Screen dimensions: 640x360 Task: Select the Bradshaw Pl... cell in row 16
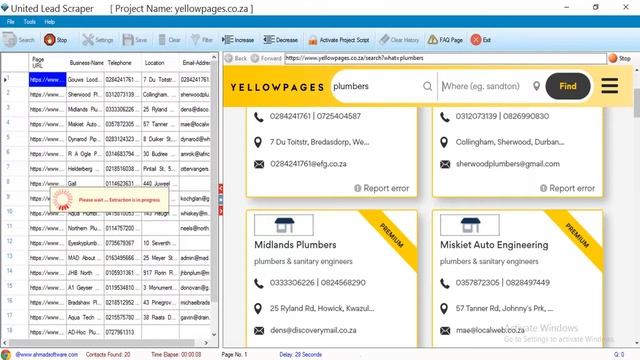[x=85, y=302]
